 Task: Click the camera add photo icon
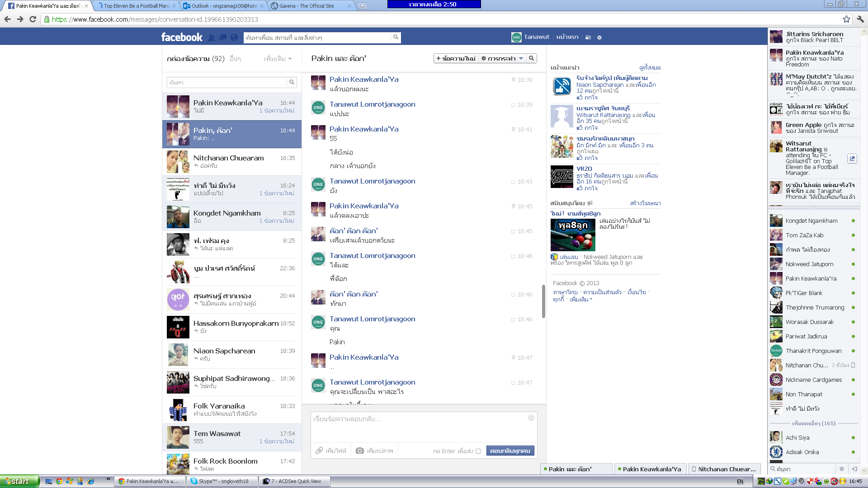pyautogui.click(x=360, y=450)
